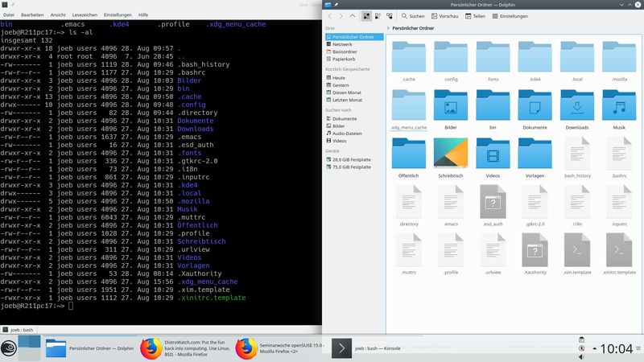Click the clock showing 10:04
This screenshot has width=644, height=362.
pyautogui.click(x=616, y=348)
